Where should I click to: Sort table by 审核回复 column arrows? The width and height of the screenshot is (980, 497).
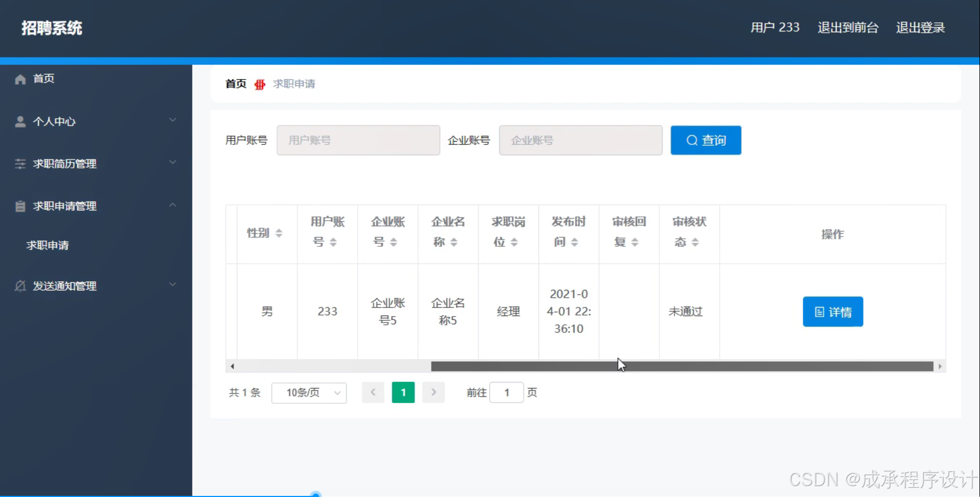(x=635, y=242)
